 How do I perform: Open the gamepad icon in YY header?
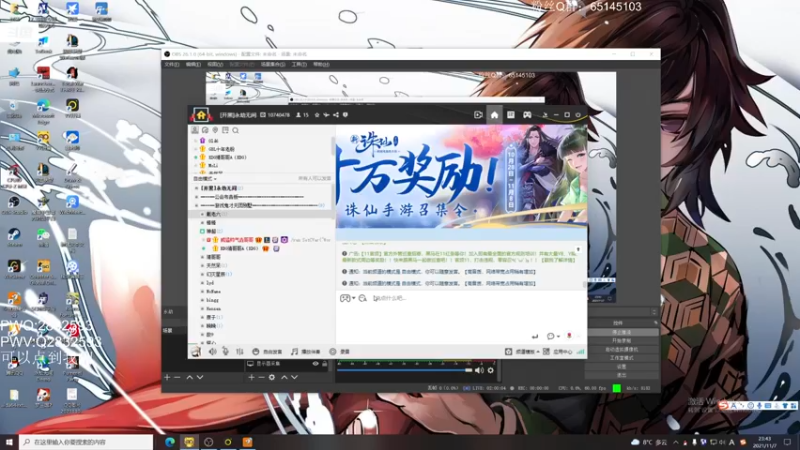[527, 115]
